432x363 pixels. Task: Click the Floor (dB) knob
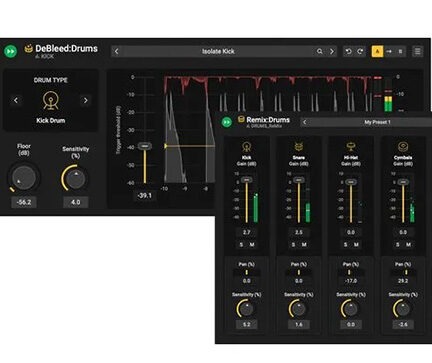pyautogui.click(x=24, y=178)
